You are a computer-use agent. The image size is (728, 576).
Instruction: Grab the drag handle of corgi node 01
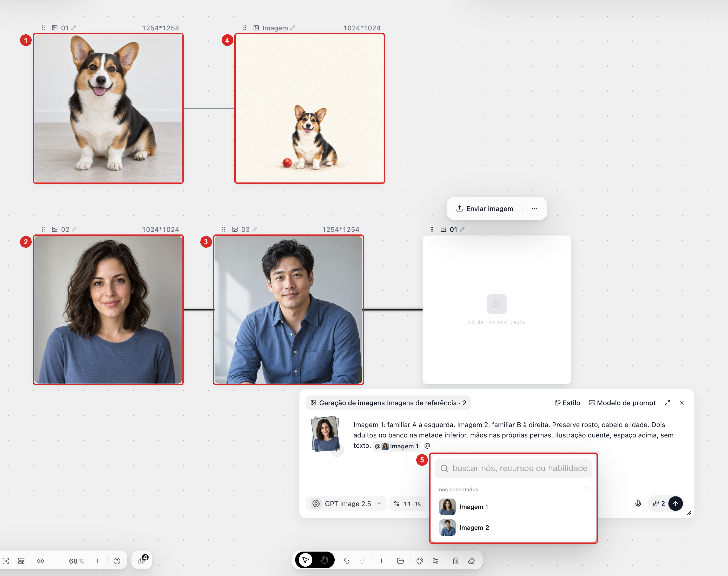pyautogui.click(x=43, y=28)
